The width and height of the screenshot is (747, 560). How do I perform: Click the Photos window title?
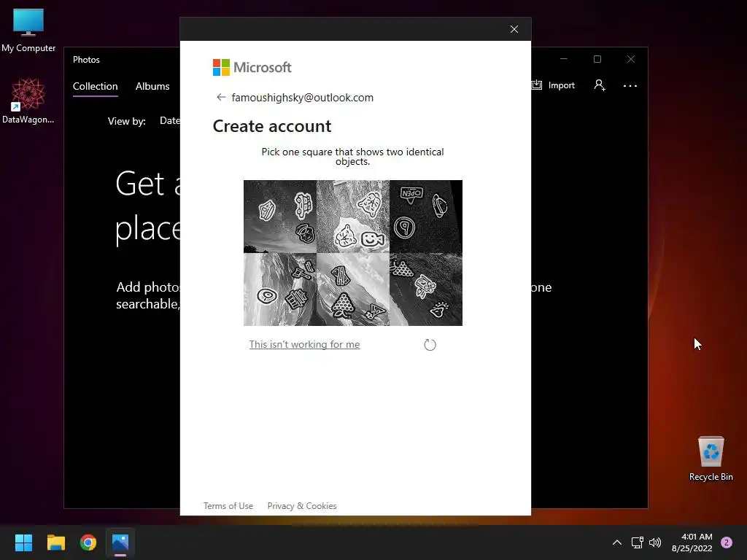coord(86,60)
